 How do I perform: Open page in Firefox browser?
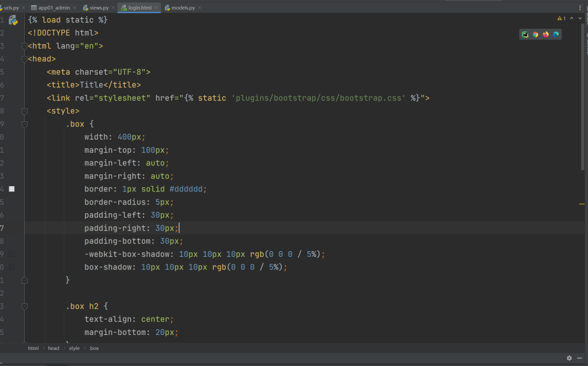click(546, 34)
